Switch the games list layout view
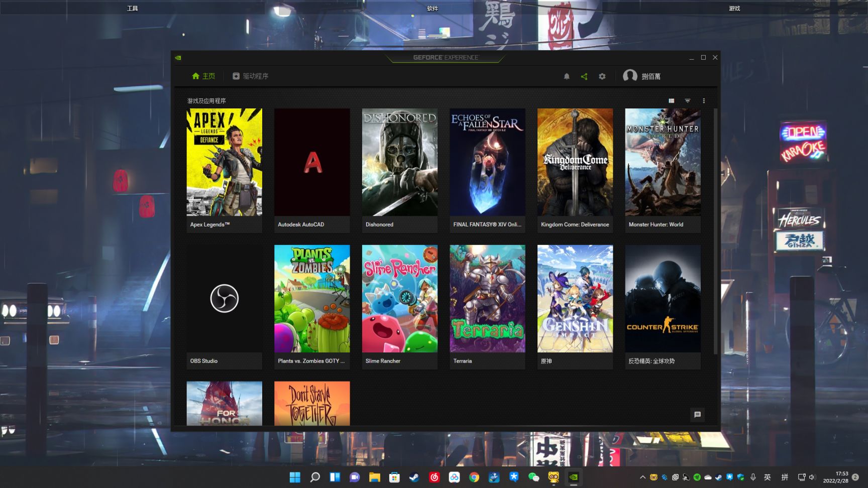Screen dimensions: 868x488 [672, 101]
